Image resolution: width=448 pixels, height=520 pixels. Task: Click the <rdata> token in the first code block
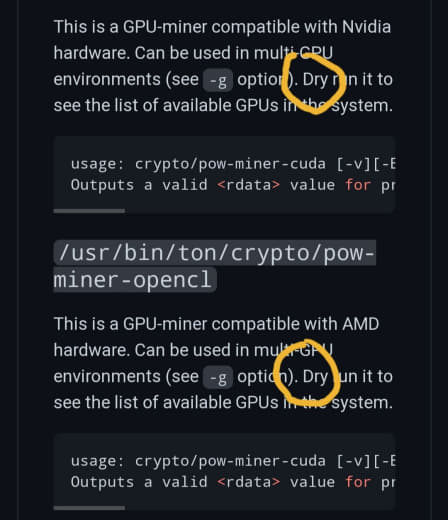coord(248,185)
